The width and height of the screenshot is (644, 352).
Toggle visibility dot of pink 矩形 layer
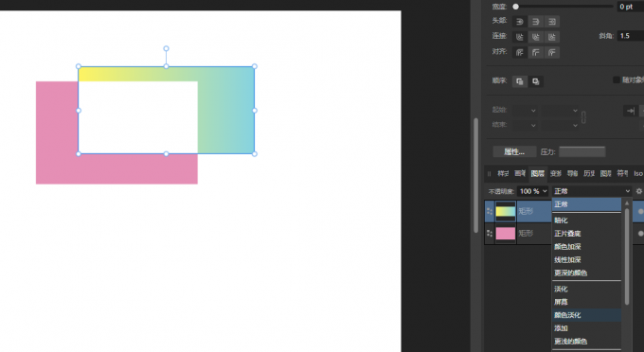coord(640,234)
